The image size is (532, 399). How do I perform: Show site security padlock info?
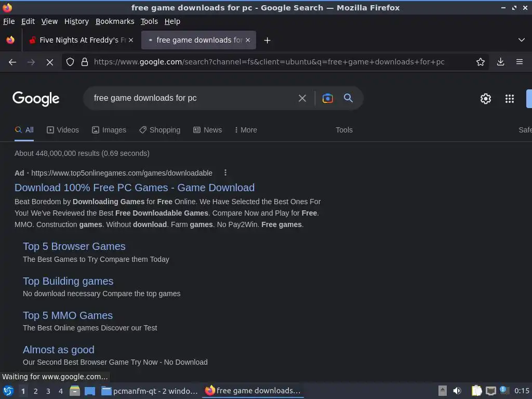point(85,62)
